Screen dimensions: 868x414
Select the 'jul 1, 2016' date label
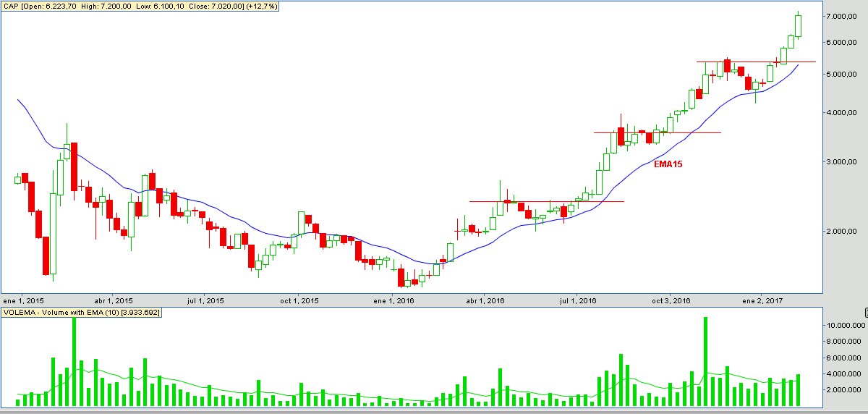(576, 300)
